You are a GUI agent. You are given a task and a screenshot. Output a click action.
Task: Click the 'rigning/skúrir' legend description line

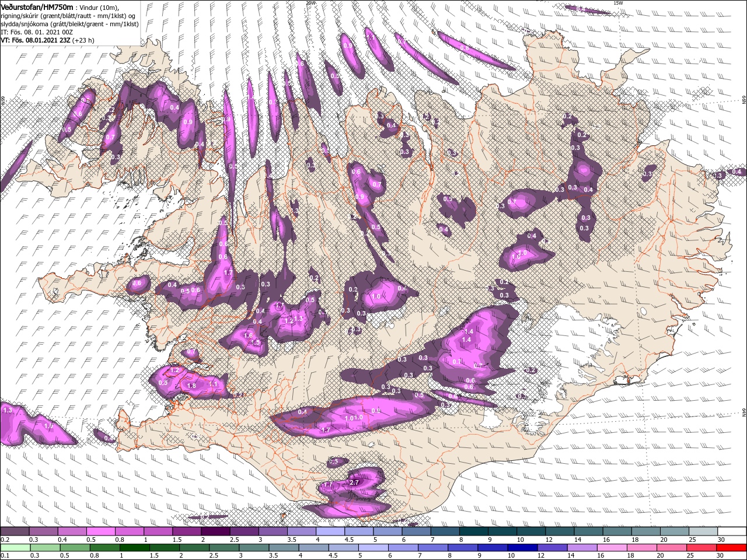coord(69,16)
